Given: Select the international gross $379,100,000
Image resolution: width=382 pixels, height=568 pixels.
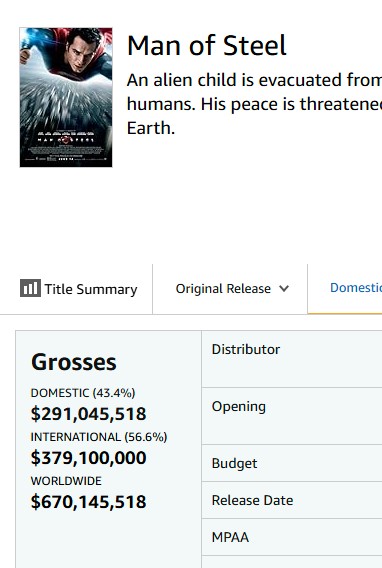Looking at the screenshot, I should pos(89,458).
